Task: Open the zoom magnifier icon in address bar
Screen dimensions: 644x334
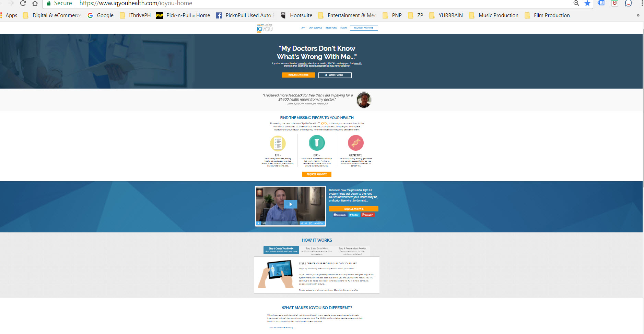Action: [576, 3]
